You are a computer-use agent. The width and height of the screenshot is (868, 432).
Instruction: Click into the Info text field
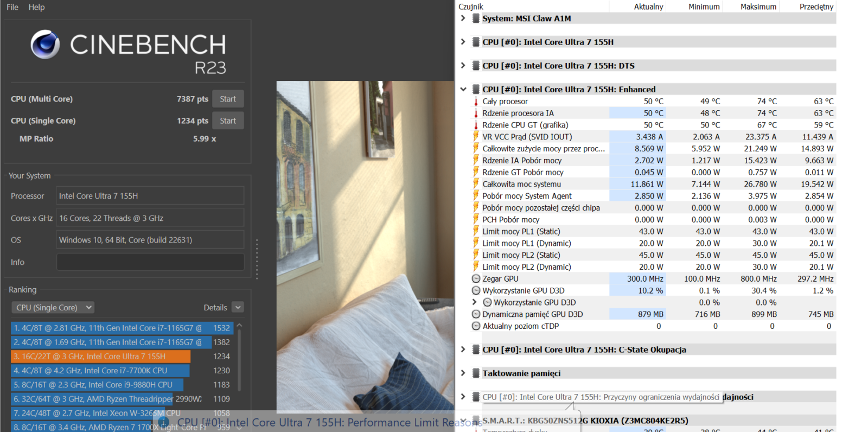pos(150,262)
